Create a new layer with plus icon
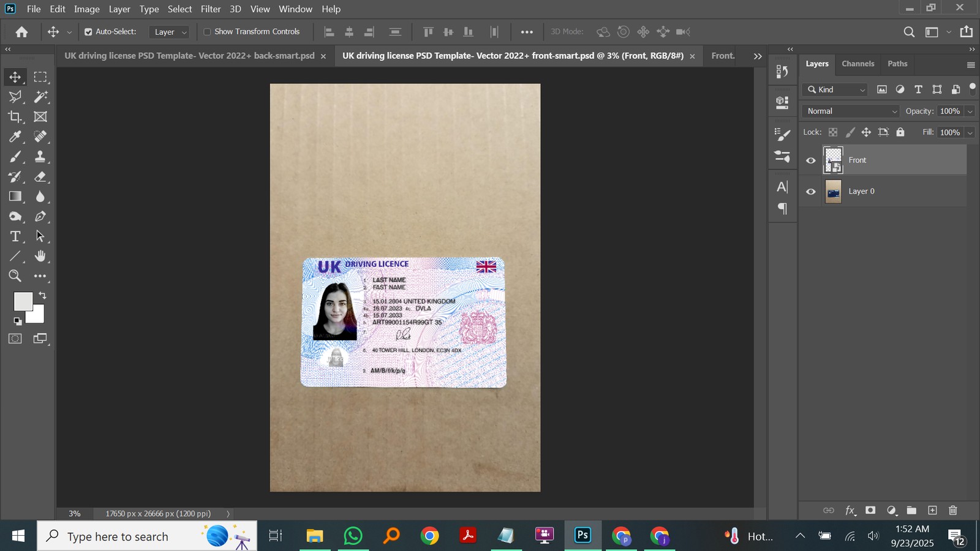The width and height of the screenshot is (980, 551). [932, 510]
